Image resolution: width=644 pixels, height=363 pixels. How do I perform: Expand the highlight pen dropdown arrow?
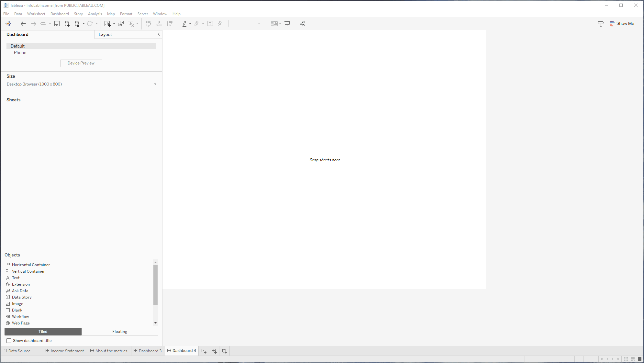(x=190, y=24)
